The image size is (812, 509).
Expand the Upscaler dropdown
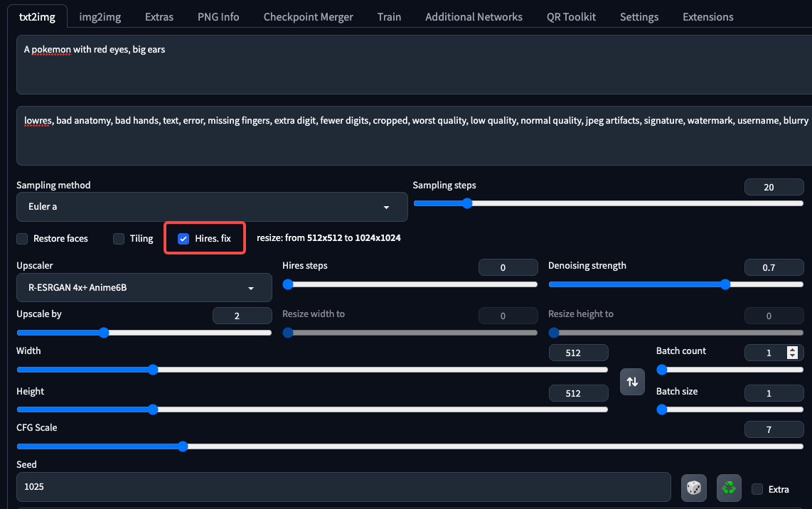click(144, 288)
